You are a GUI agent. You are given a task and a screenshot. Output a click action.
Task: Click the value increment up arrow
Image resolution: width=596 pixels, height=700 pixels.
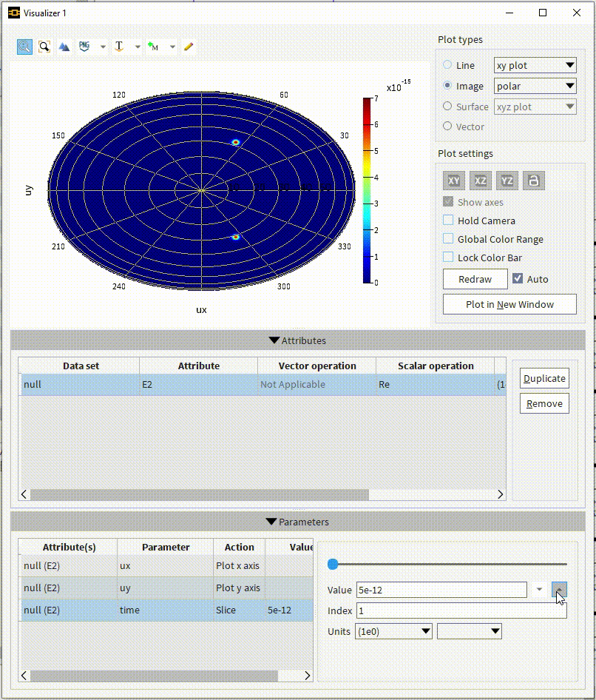(x=559, y=590)
